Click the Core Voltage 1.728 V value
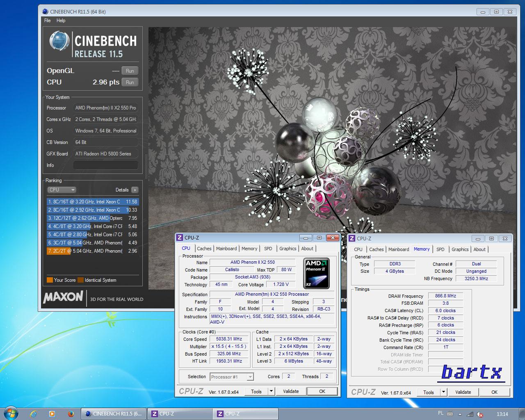 coord(281,284)
